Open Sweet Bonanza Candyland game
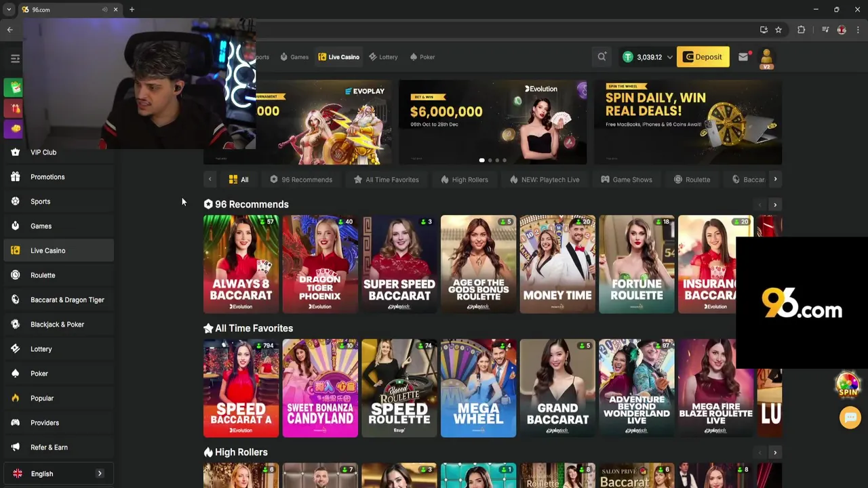 tap(320, 388)
